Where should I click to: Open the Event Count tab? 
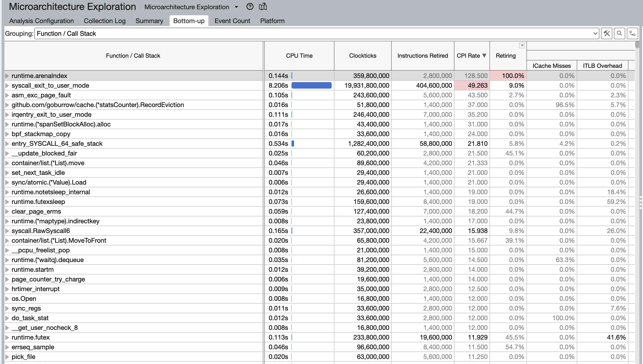point(232,21)
